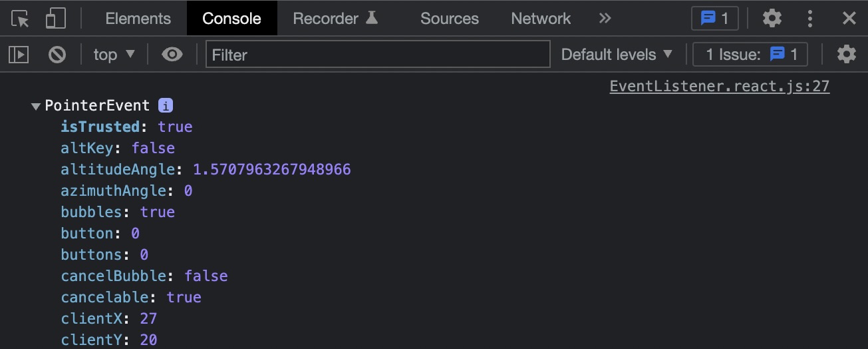The image size is (868, 349).
Task: Show more tabs with the chevron
Action: point(605,18)
